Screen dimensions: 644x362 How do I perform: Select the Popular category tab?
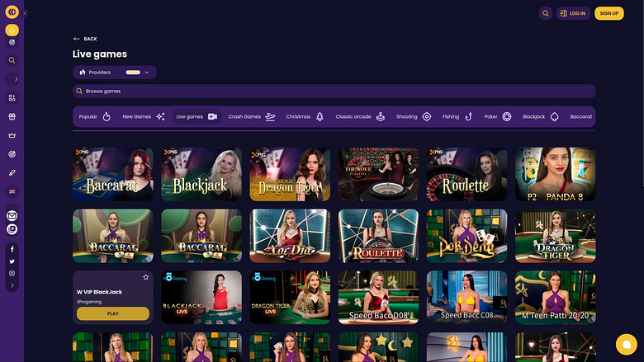coord(95,117)
